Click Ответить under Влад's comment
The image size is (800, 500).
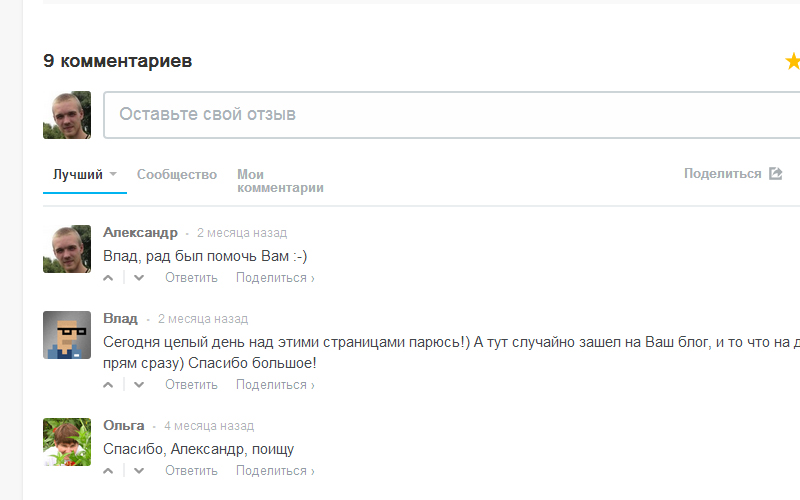[191, 385]
